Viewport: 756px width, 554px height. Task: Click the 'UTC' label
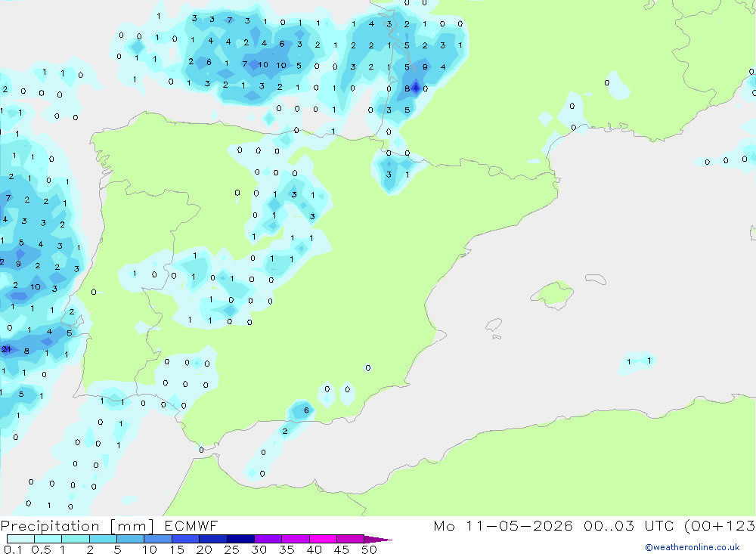point(659,525)
